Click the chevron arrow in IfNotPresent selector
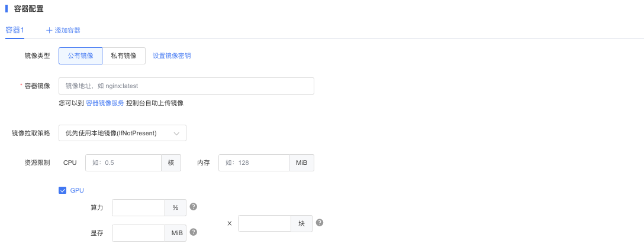Viewport: 644px width, 247px height. tap(176, 134)
